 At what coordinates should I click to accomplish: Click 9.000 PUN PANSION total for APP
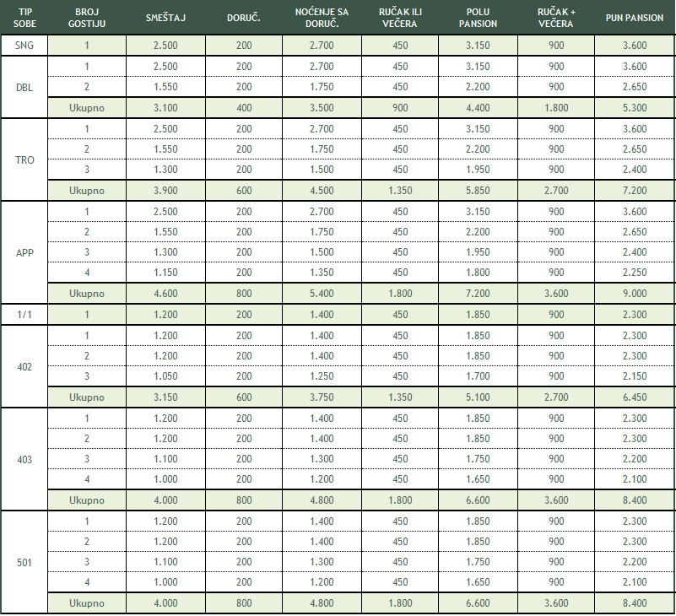[x=634, y=294]
